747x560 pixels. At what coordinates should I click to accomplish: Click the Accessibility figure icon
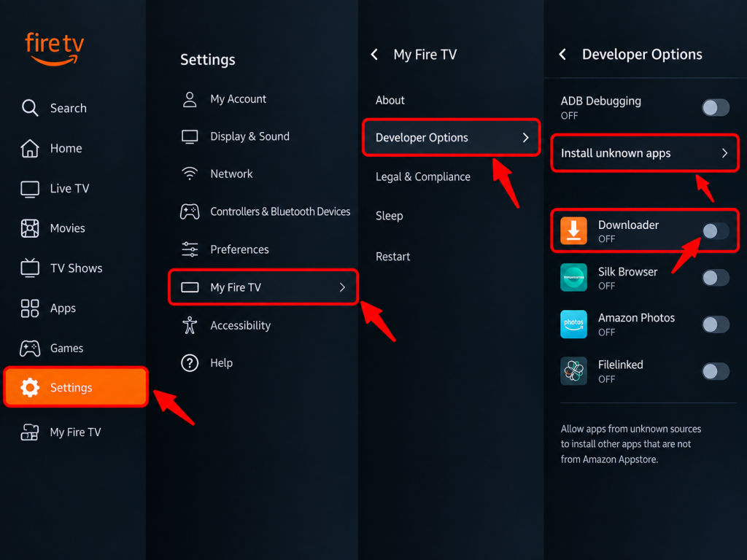[x=190, y=325]
